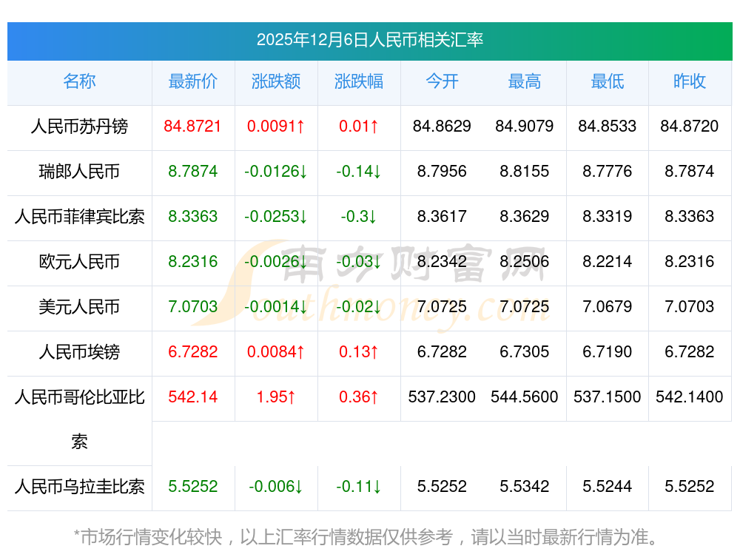Click high value 5.5342

pyautogui.click(x=525, y=487)
